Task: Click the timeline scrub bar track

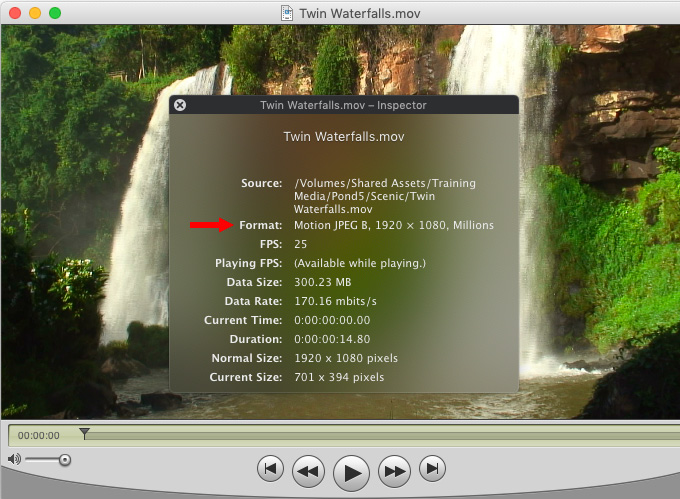Action: [x=382, y=436]
